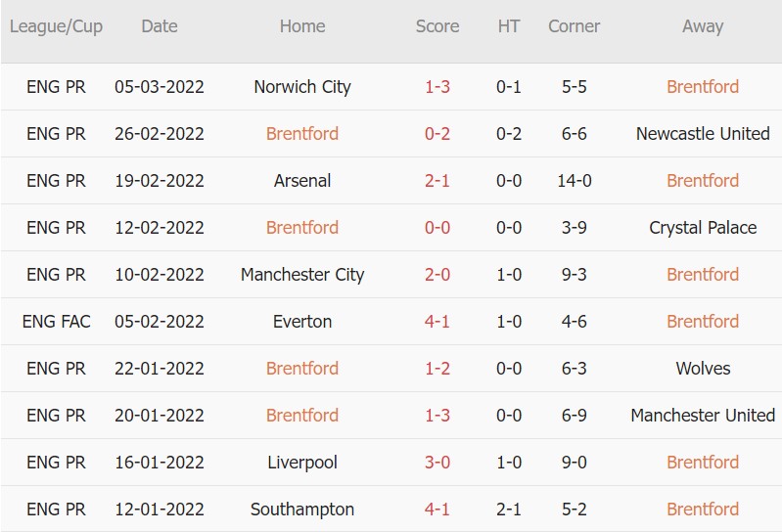Click Newcastle United away team
The height and width of the screenshot is (532, 782).
[702, 134]
